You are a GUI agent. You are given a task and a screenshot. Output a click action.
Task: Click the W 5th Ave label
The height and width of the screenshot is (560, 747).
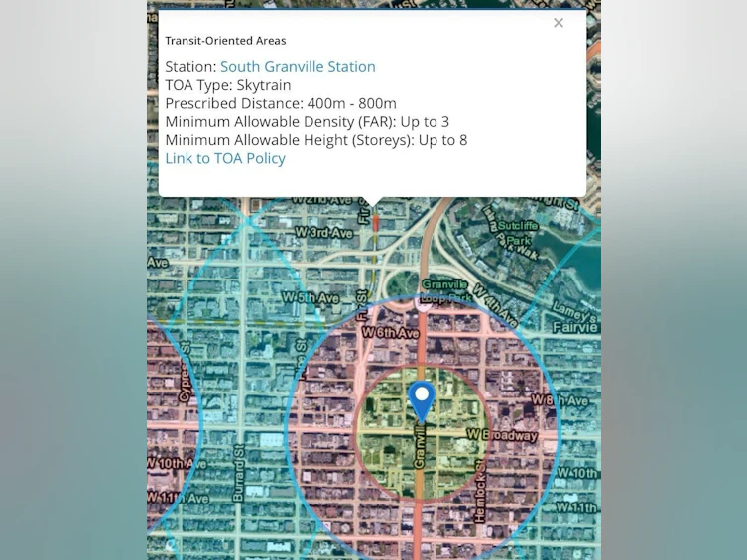click(x=311, y=298)
